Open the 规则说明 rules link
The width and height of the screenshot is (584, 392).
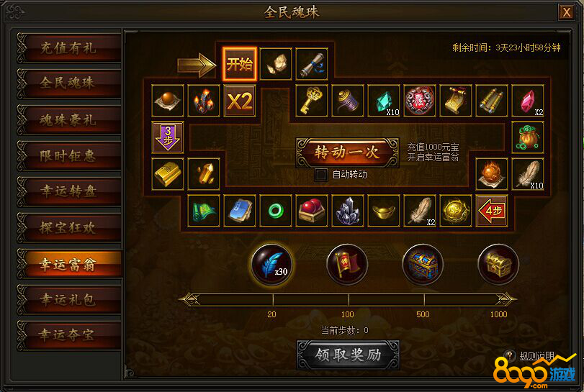tap(536, 356)
